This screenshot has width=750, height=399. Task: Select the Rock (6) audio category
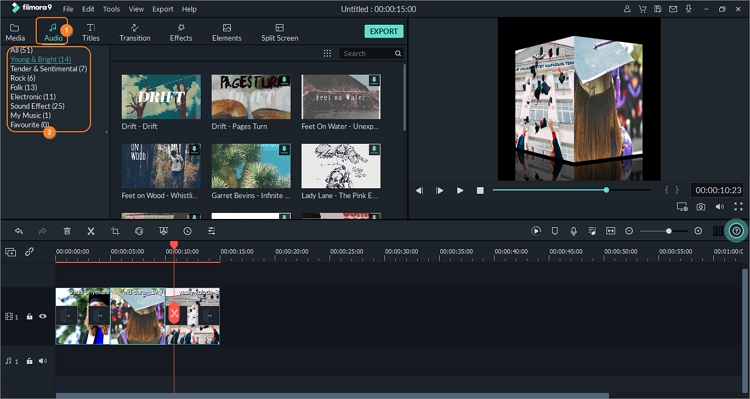coord(23,78)
